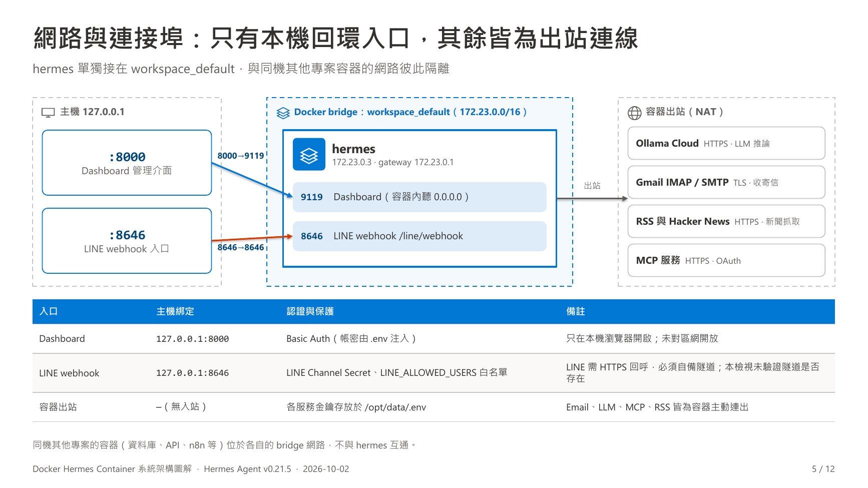Click the slide title 網路與連接埠
868x488 pixels.
[335, 38]
